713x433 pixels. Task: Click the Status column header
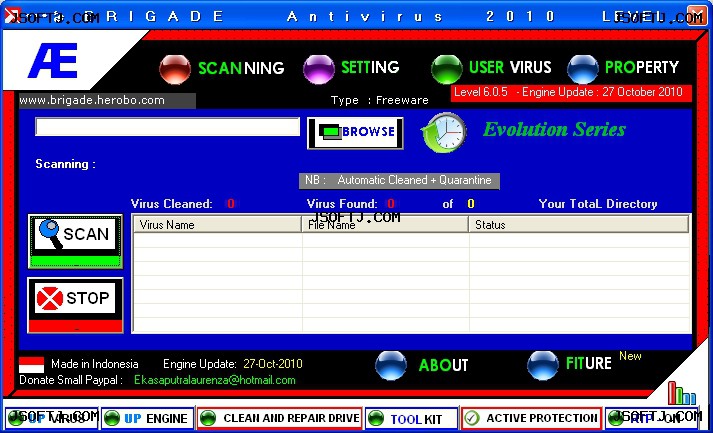[579, 225]
